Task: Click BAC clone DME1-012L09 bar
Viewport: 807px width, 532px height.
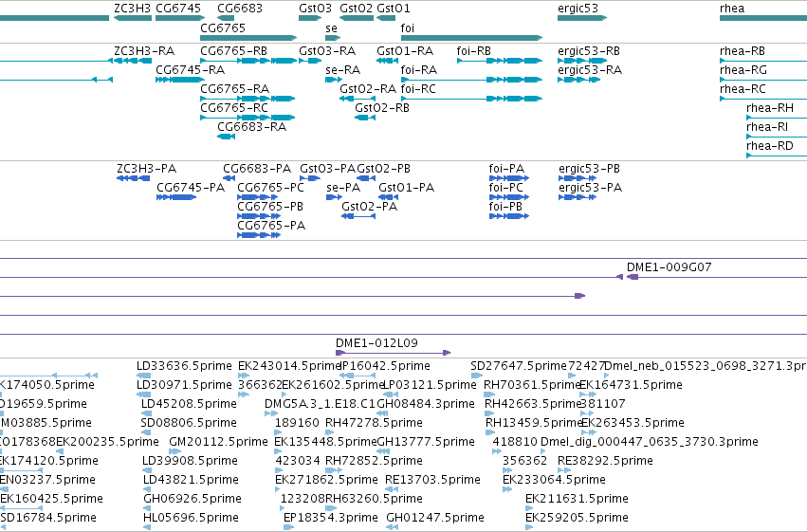Action: pos(394,353)
